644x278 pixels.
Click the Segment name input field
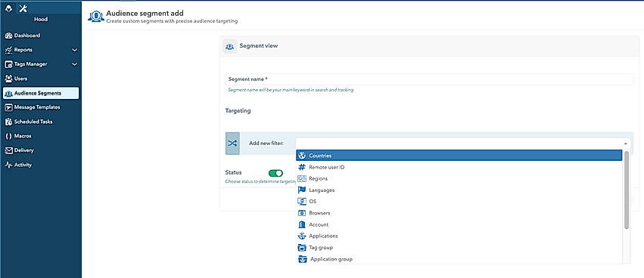[429, 79]
